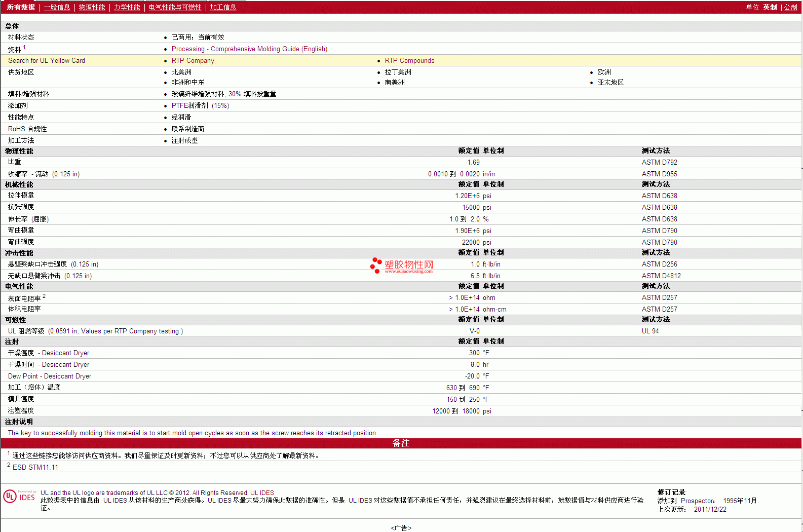Switch to the 力学性能 tab

(127, 7)
